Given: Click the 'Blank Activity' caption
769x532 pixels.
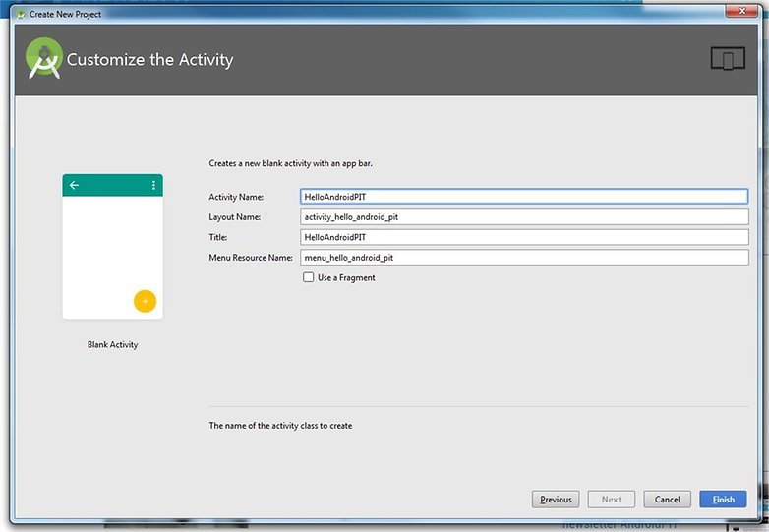Looking at the screenshot, I should pyautogui.click(x=113, y=345).
